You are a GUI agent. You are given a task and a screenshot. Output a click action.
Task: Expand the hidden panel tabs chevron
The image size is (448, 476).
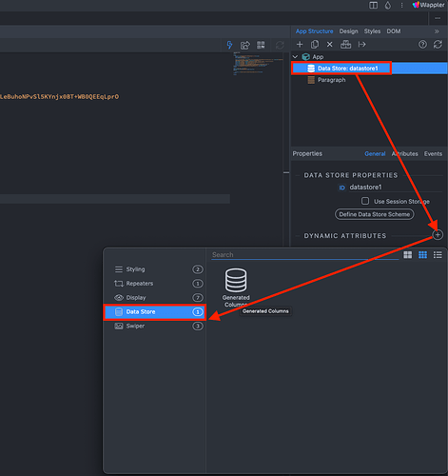(x=437, y=31)
